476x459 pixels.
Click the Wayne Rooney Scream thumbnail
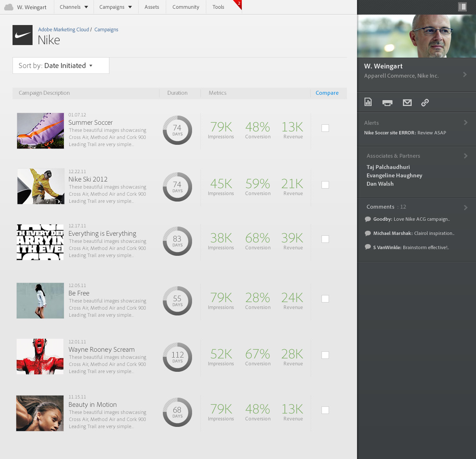click(x=40, y=356)
